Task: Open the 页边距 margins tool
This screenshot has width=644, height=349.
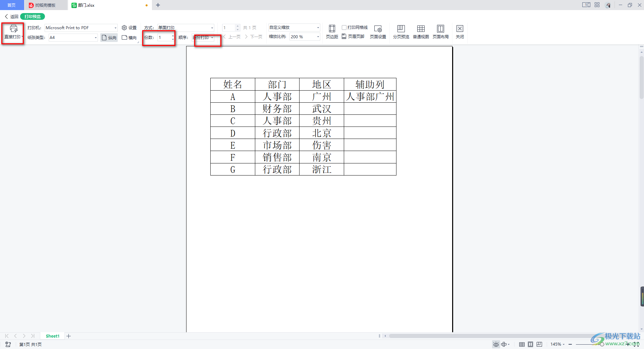Action: point(332,32)
